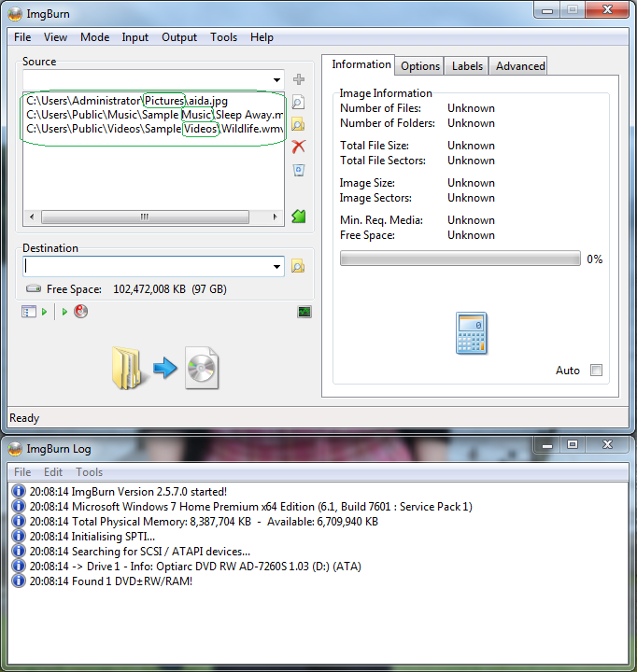Switch to the Options tab
The image size is (637, 672).
point(420,66)
